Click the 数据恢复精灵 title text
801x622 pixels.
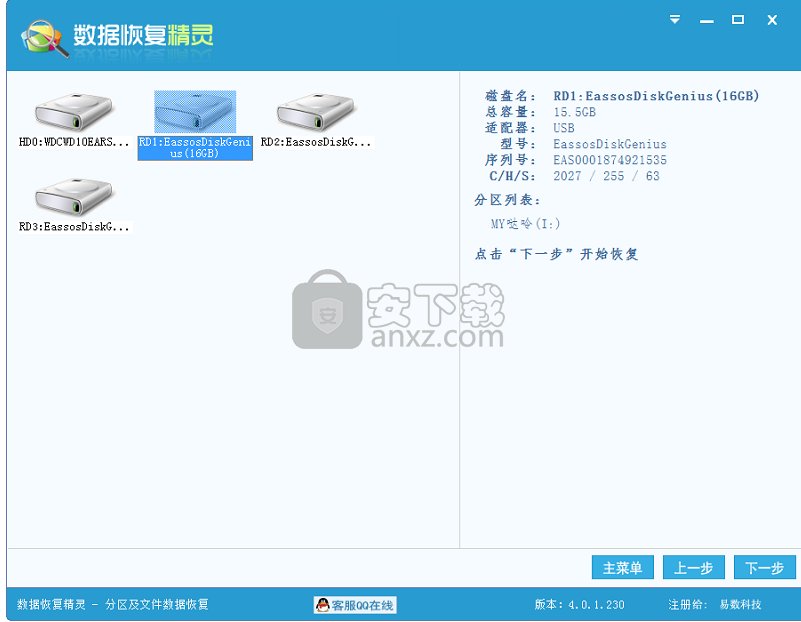[143, 35]
